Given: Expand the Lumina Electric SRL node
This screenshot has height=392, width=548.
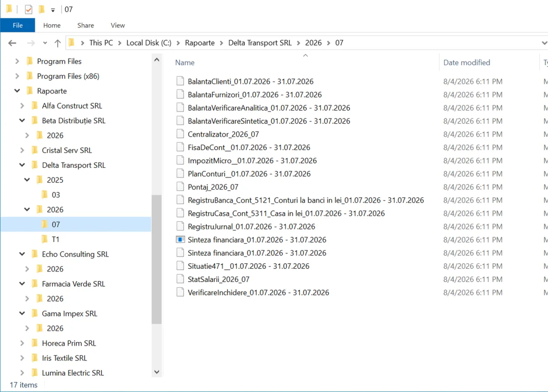Looking at the screenshot, I should pos(22,373).
